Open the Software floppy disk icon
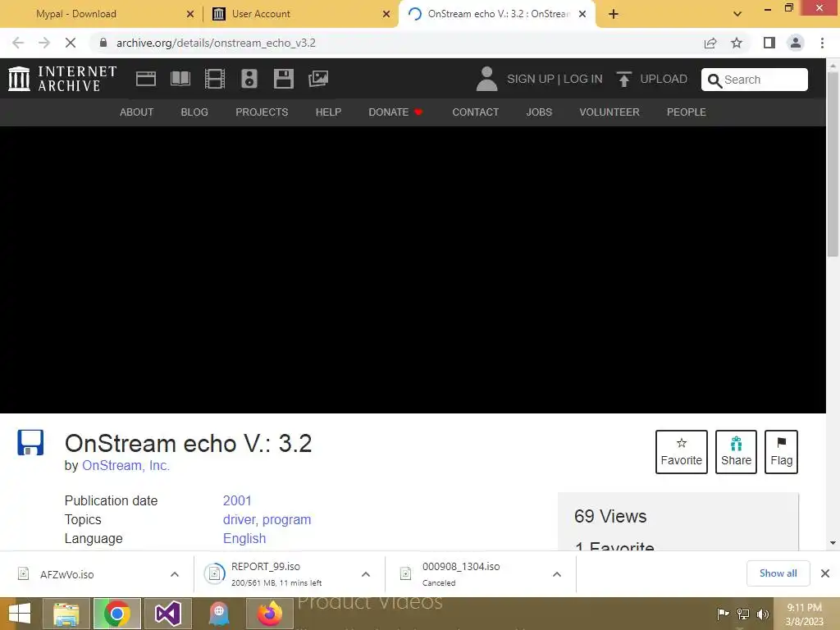Image resolution: width=840 pixels, height=630 pixels. click(x=283, y=79)
